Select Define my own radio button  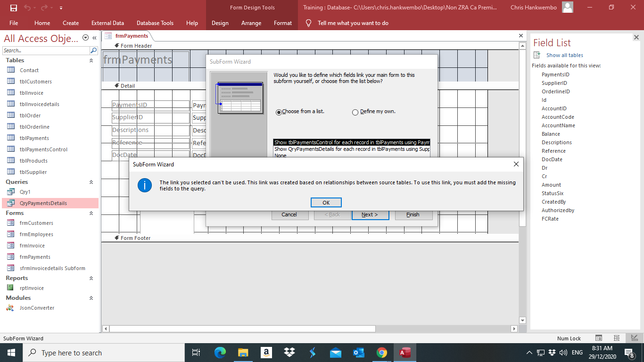(355, 112)
